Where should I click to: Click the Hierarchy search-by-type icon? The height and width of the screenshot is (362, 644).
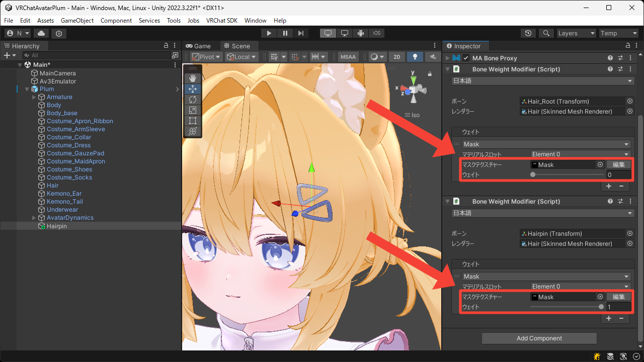[175, 55]
